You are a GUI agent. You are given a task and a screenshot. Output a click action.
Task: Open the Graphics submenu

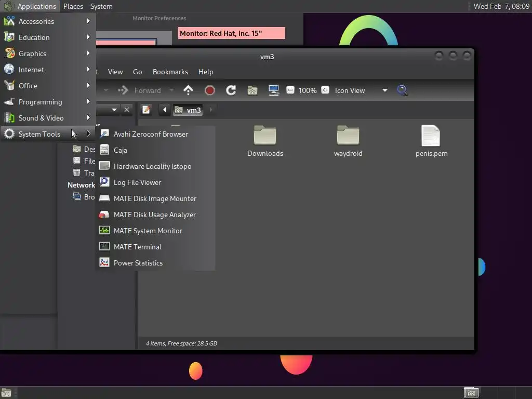tap(48, 54)
